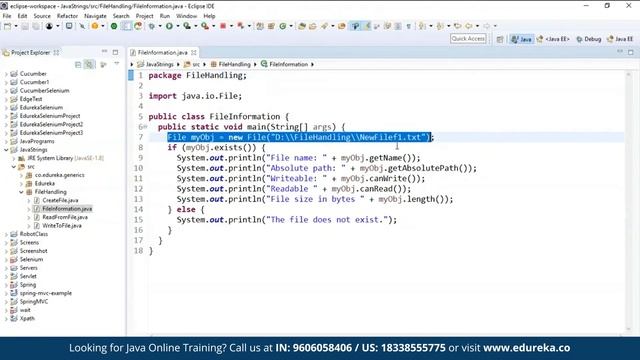Image resolution: width=640 pixels, height=360 pixels.
Task: Maximize the Project Explorer panel
Action: 116,52
